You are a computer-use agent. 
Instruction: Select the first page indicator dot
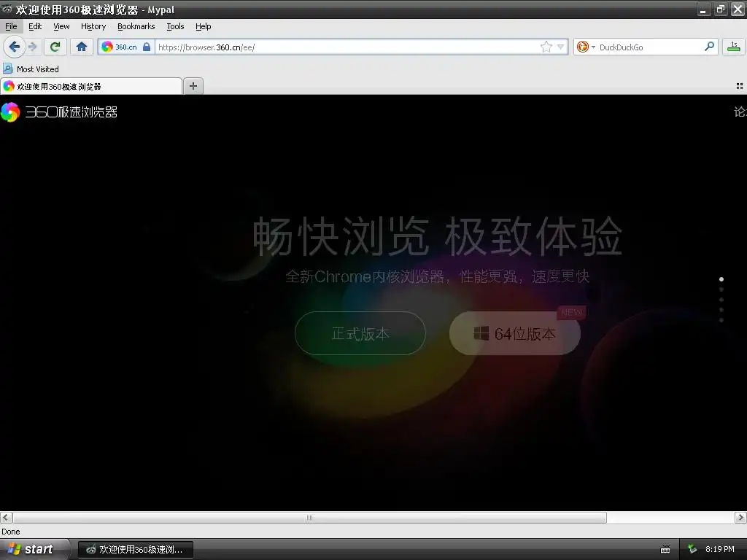coord(721,279)
